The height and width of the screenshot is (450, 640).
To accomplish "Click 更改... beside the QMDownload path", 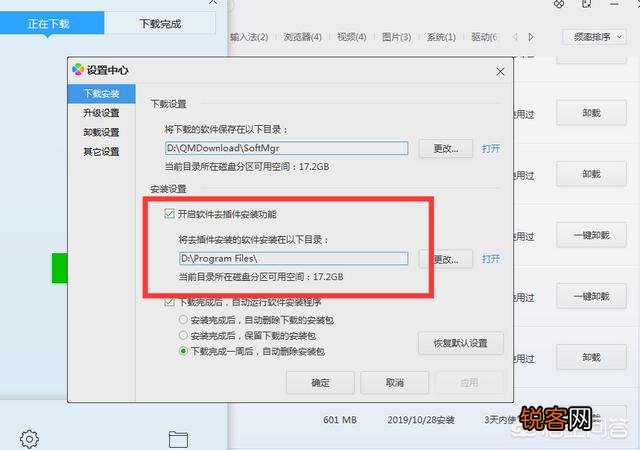I will pos(446,149).
